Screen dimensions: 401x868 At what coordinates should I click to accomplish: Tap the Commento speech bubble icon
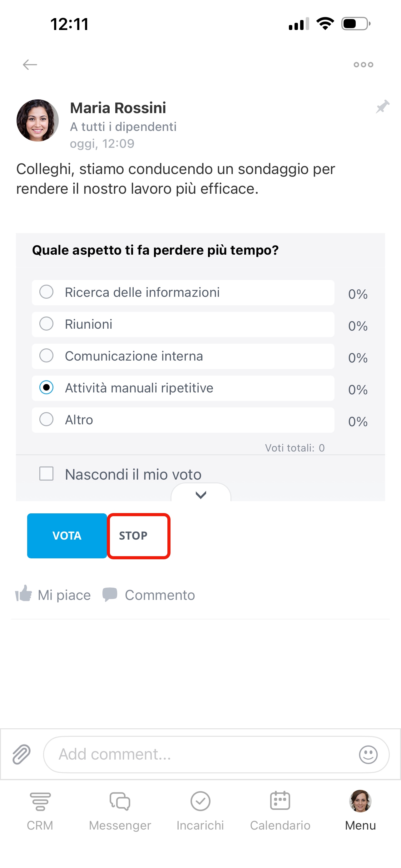[110, 594]
